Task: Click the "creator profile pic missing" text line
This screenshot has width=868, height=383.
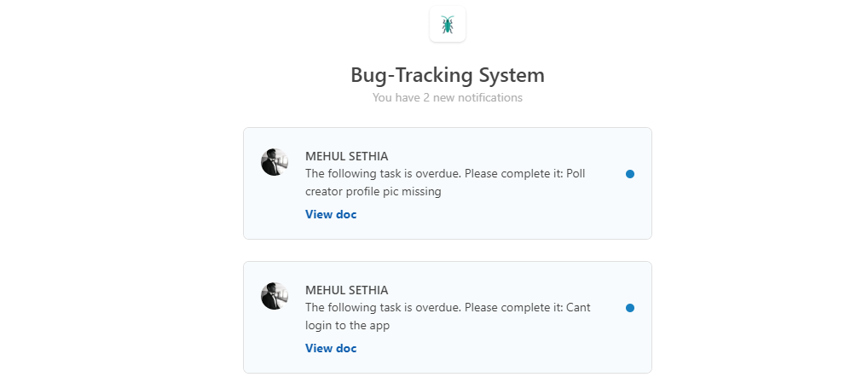Action: tap(373, 192)
